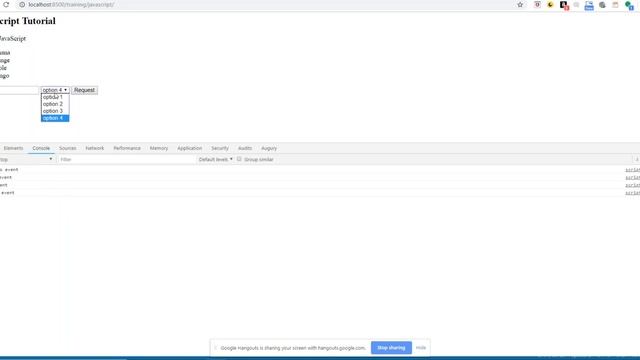The image size is (640, 360).
Task: Click the 'JavaScript' paragraph text
Action: pyautogui.click(x=13, y=38)
